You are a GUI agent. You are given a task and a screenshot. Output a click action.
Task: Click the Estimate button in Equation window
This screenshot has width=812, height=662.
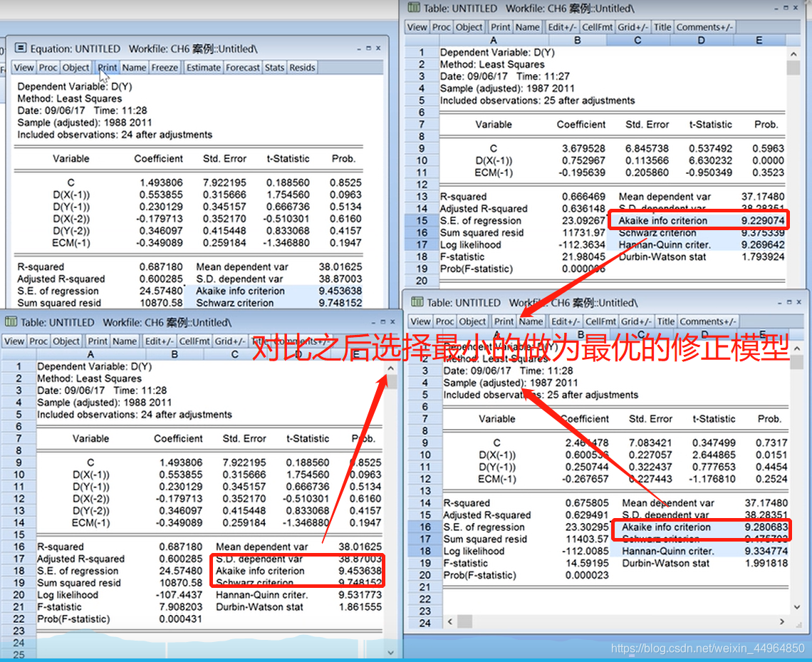[204, 67]
